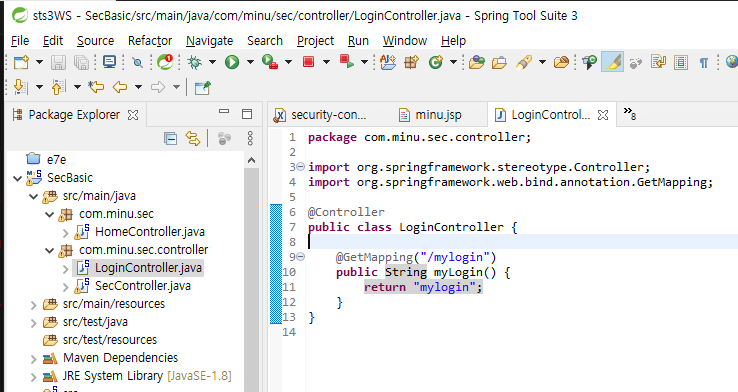Open the Previous Annotation dropdown arrow
The width and height of the screenshot is (738, 392).
point(77,87)
